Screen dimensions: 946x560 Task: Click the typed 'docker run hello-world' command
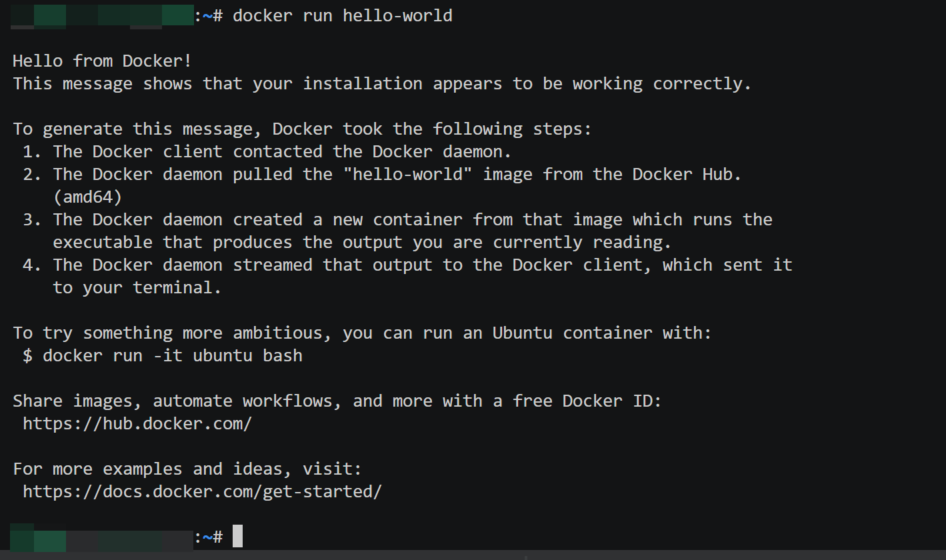click(343, 15)
